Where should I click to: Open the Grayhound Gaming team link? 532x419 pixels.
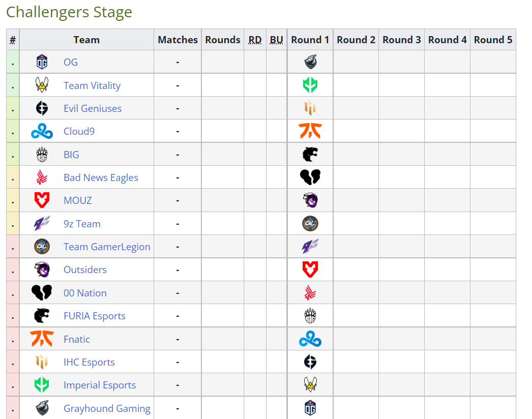pyautogui.click(x=107, y=408)
